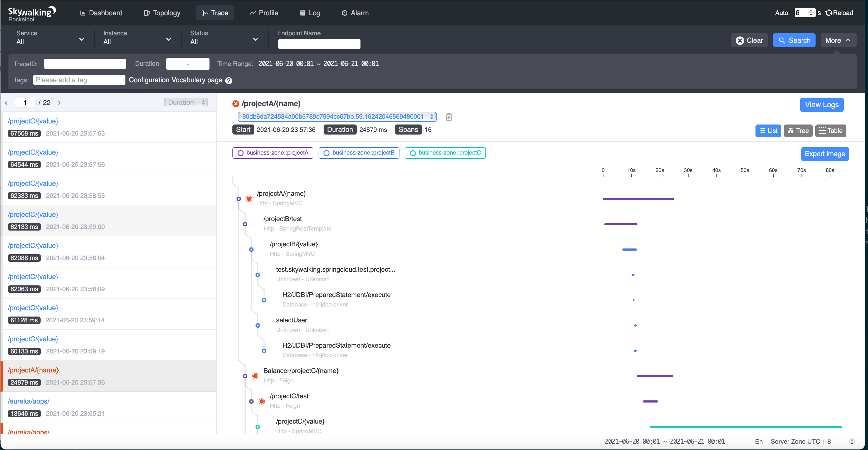Click red error dot on Balancer/projectC/{name} span
Screen dimensions: 868x450
click(255, 376)
